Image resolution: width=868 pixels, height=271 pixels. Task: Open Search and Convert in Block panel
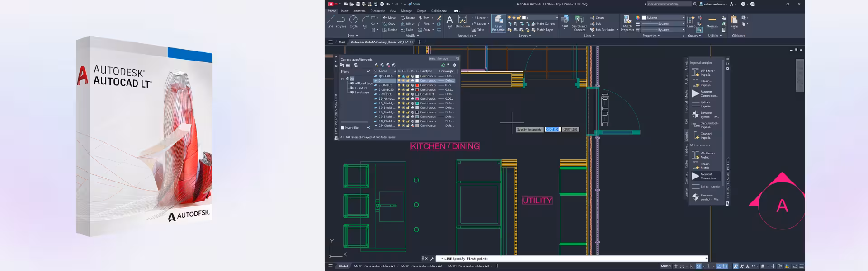(579, 23)
